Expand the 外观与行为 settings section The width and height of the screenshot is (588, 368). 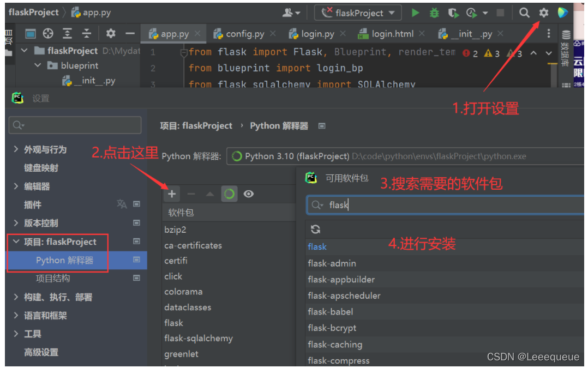click(x=16, y=149)
